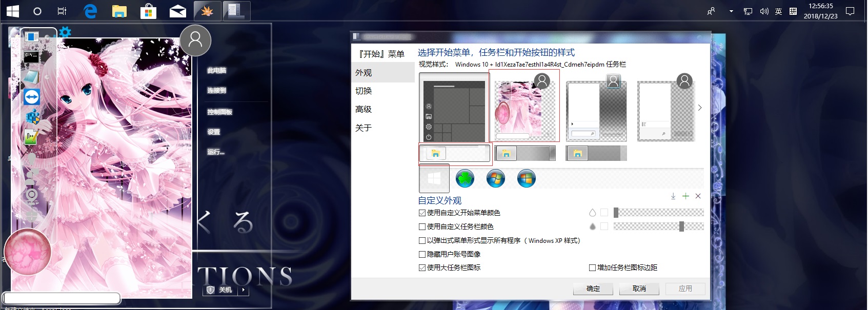Toggle 使用大任务栏图标 checkbox
The image size is (868, 310).
(x=422, y=267)
